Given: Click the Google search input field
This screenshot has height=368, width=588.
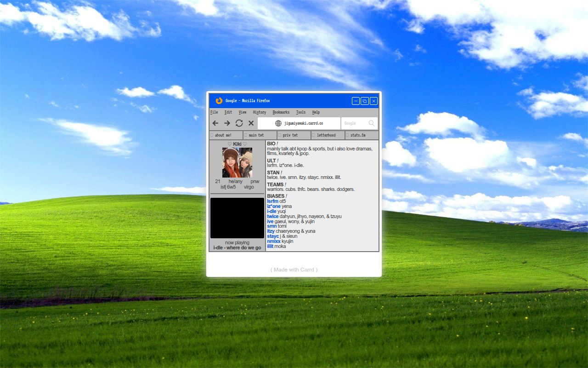Looking at the screenshot, I should pyautogui.click(x=355, y=123).
